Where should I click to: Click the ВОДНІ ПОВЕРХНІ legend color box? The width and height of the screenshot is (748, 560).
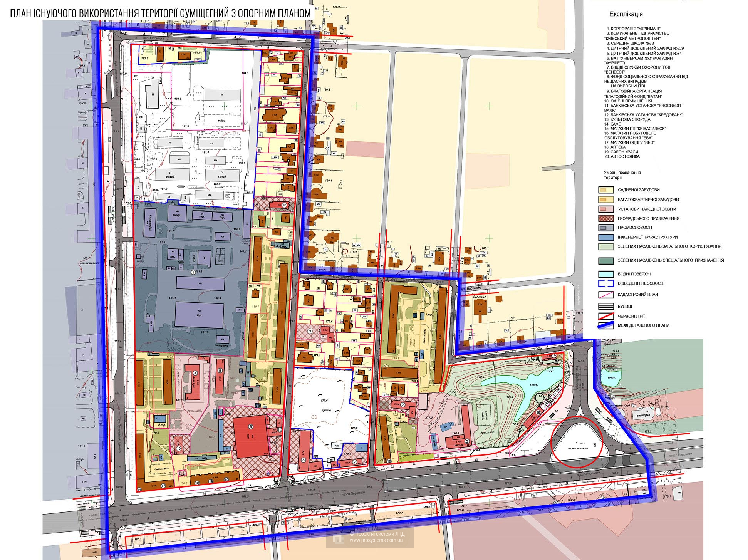(606, 274)
